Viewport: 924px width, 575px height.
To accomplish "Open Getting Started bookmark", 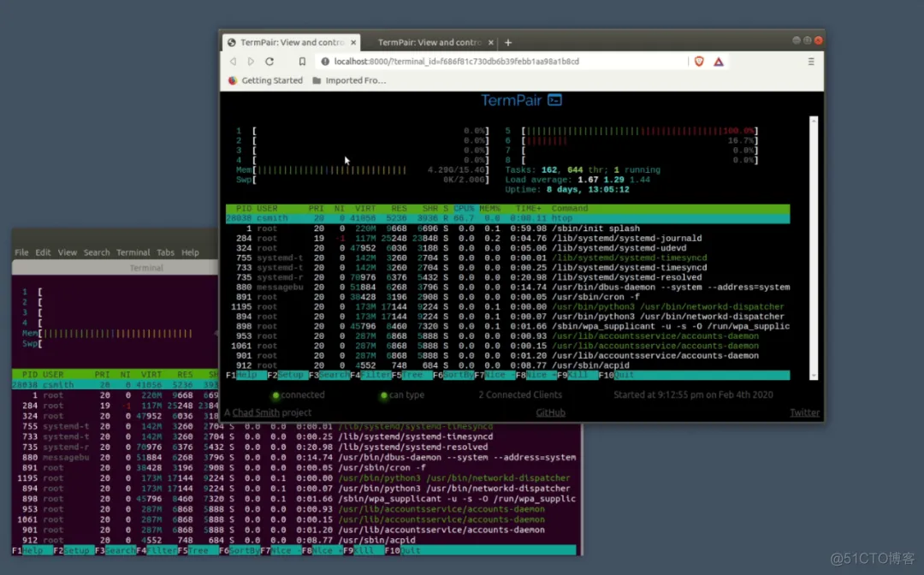I will [x=265, y=80].
